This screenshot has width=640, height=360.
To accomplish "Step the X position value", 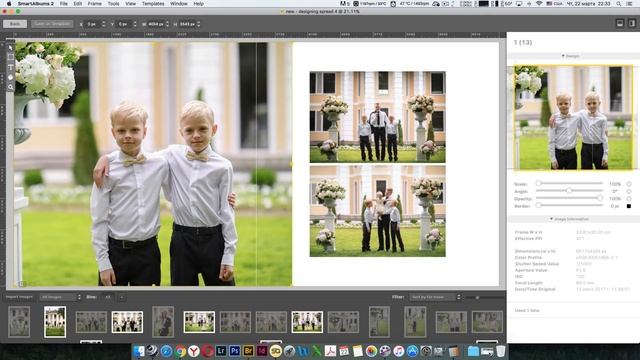I will point(104,24).
